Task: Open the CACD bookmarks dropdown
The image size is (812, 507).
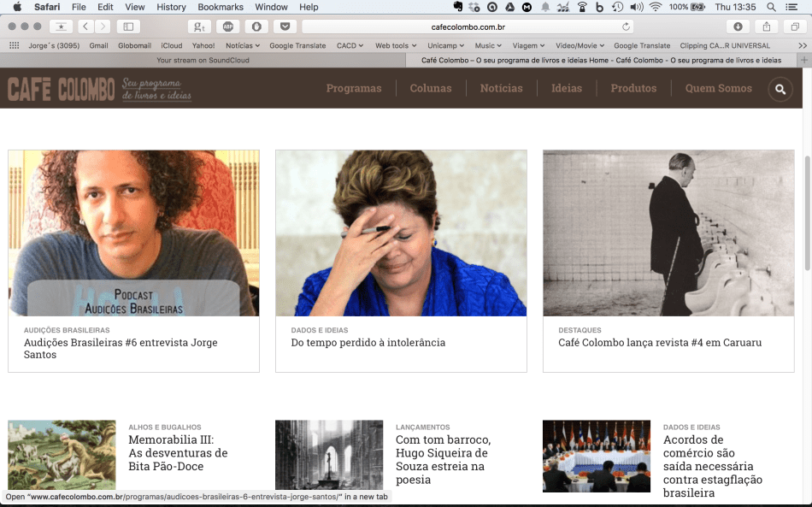Action: point(349,45)
